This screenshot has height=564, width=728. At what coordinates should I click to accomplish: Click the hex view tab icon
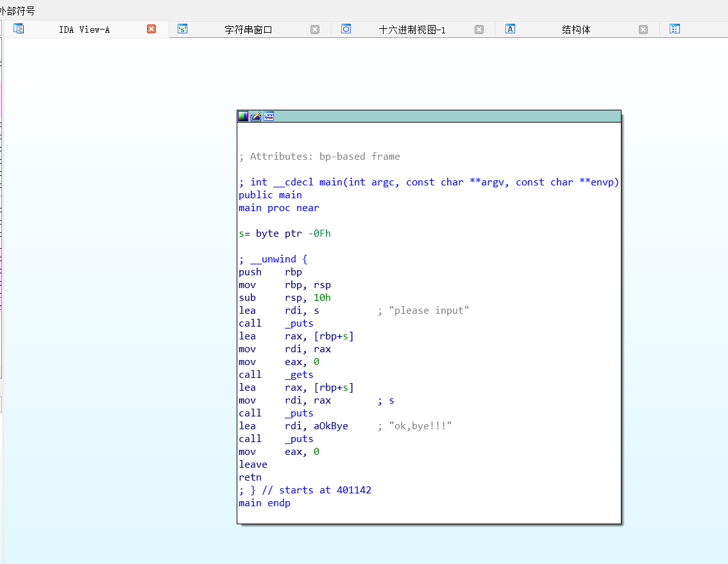click(x=346, y=29)
